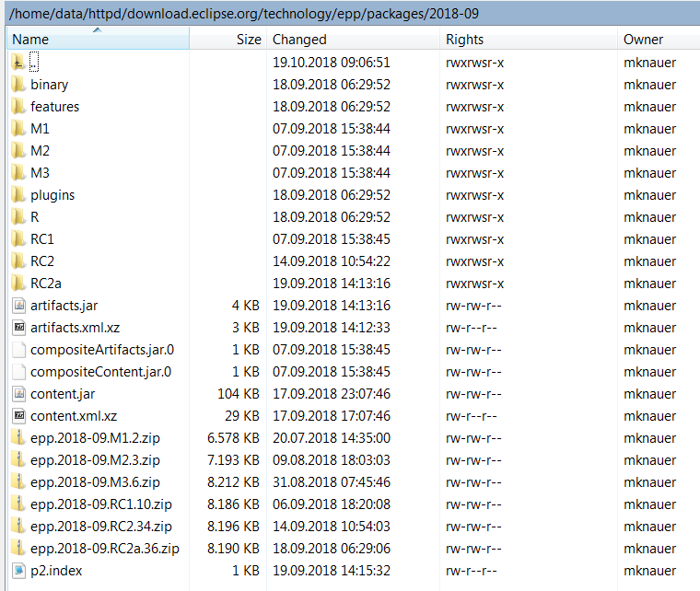Click owner 'mknauer' of binary folder
700x591 pixels.
(649, 85)
